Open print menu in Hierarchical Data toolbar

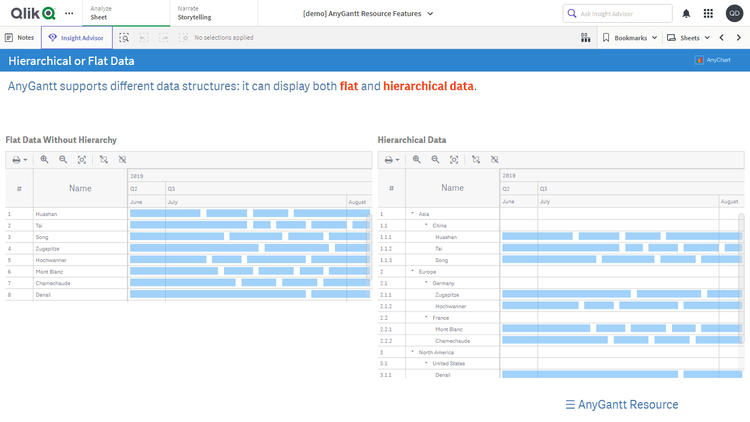(391, 159)
